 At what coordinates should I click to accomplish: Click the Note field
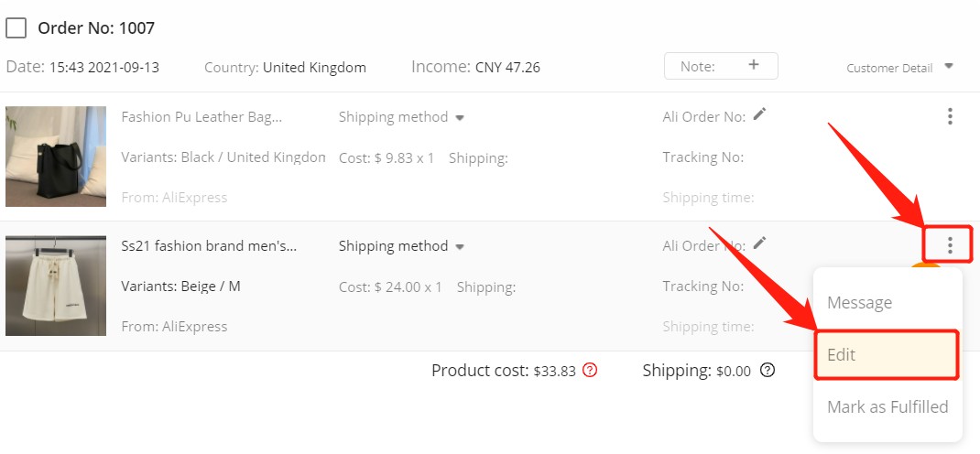click(721, 66)
